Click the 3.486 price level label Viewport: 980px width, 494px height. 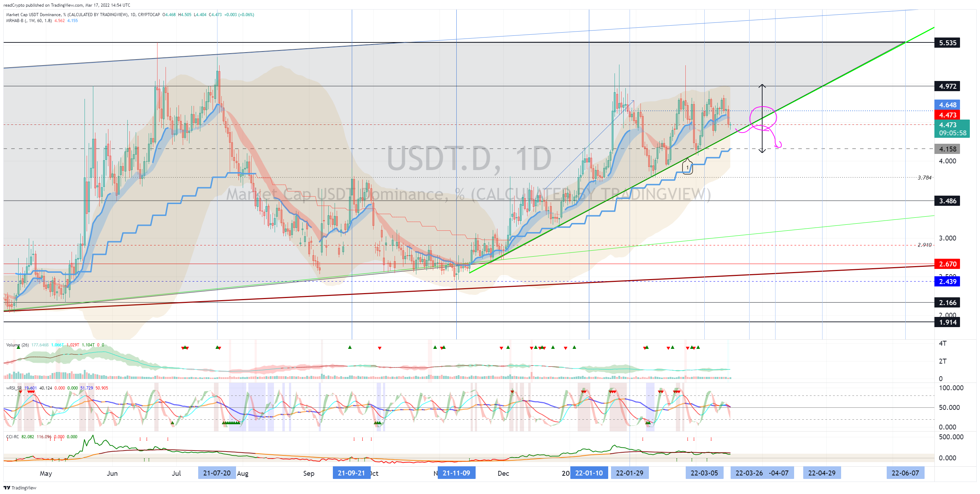point(947,201)
